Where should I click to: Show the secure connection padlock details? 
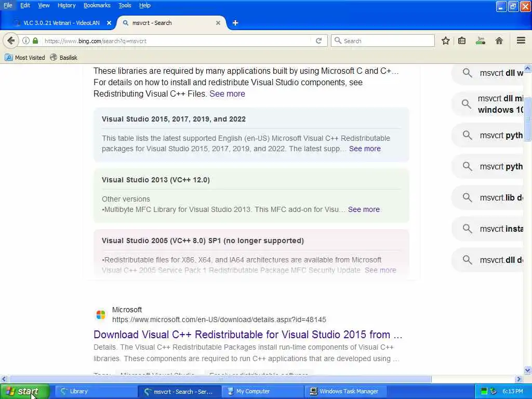[x=35, y=41]
